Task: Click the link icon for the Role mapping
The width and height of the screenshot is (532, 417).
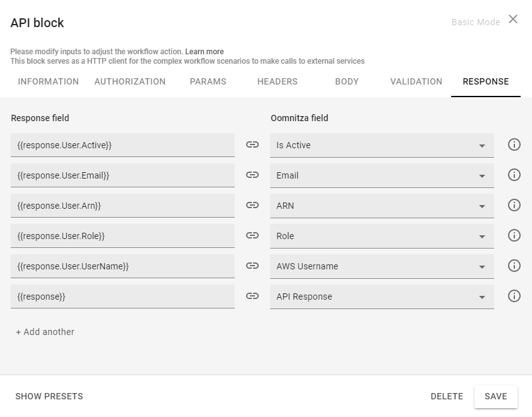Action: [x=252, y=235]
